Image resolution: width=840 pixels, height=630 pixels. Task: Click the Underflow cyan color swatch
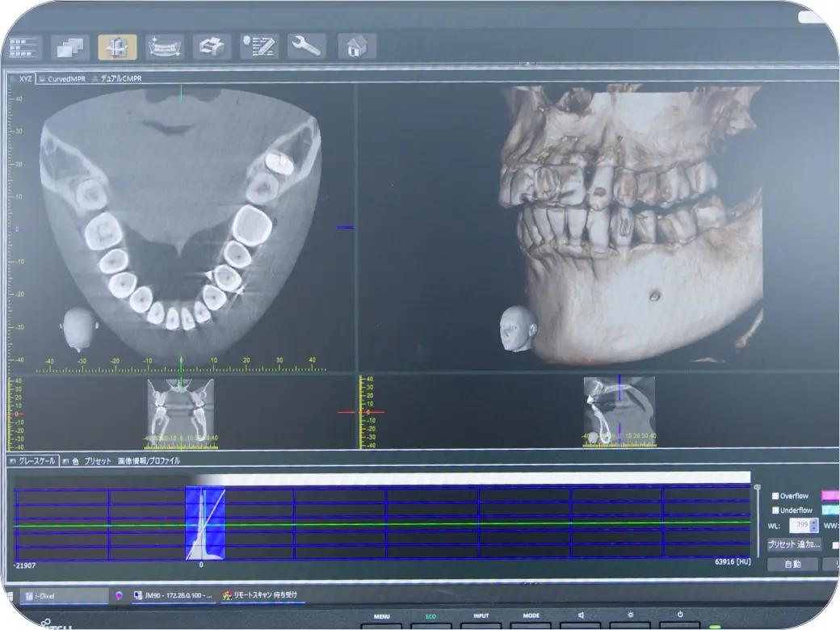point(830,510)
